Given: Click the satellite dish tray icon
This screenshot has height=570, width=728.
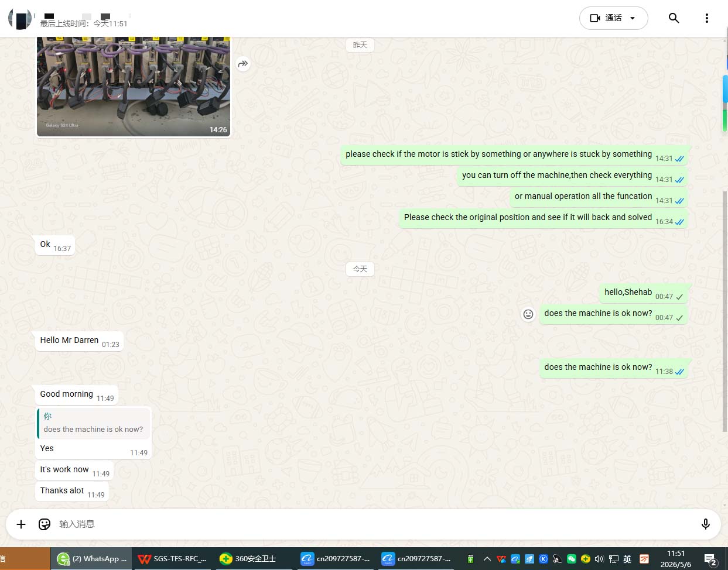Looking at the screenshot, I should coord(558,559).
